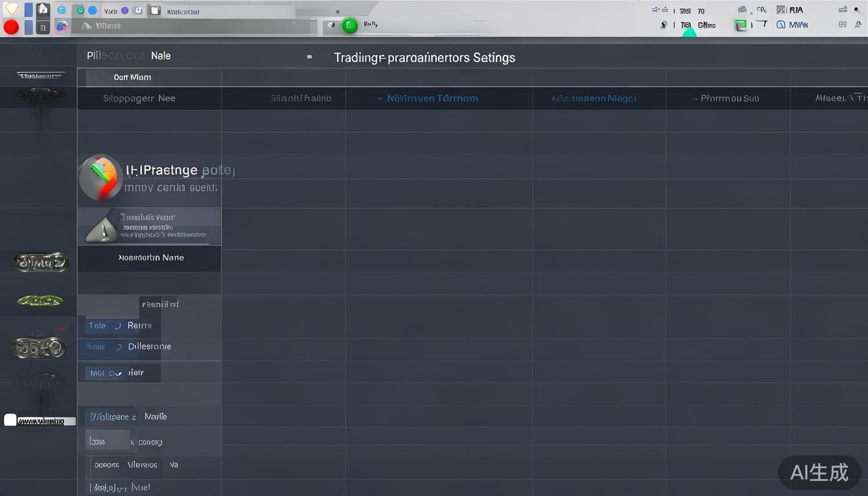Click the gray warning triangle icon
This screenshot has width=868, height=496.
(x=102, y=229)
